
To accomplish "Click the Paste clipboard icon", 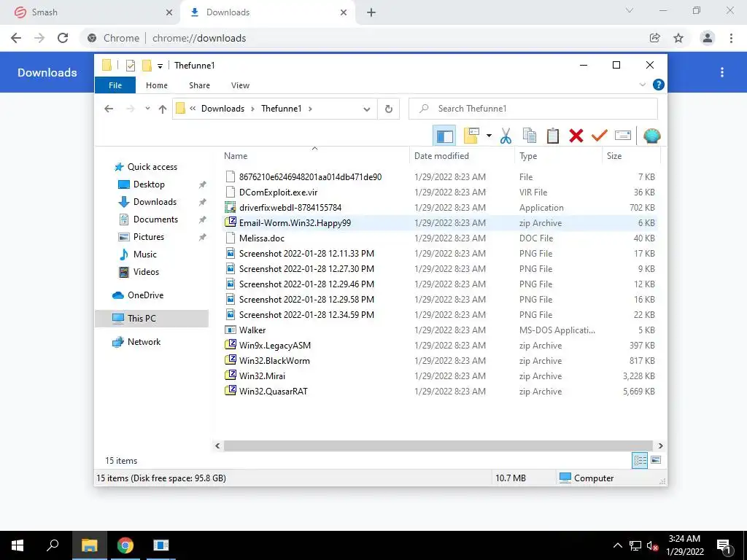I will (x=553, y=136).
